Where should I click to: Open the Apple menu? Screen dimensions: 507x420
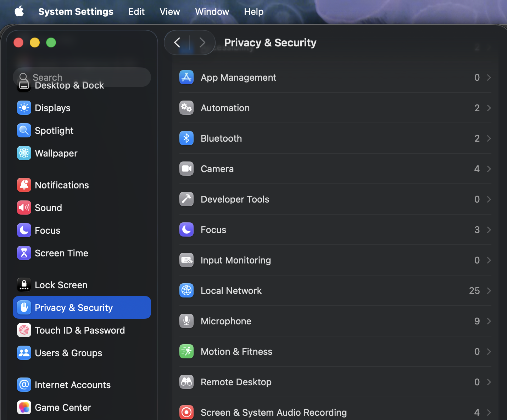19,11
